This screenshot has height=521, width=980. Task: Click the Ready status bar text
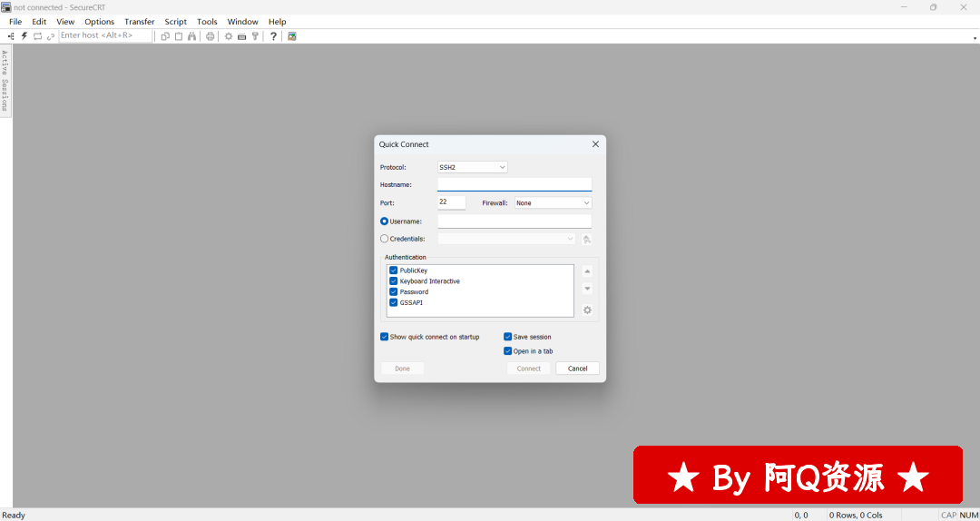[x=14, y=516]
